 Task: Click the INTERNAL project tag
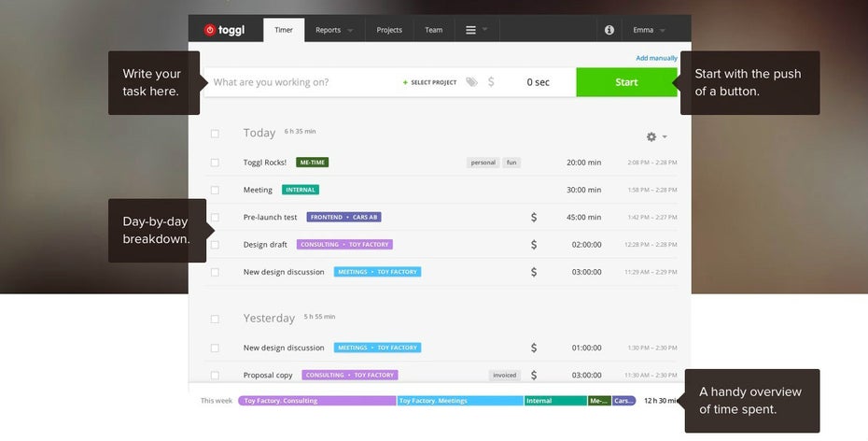click(x=301, y=190)
